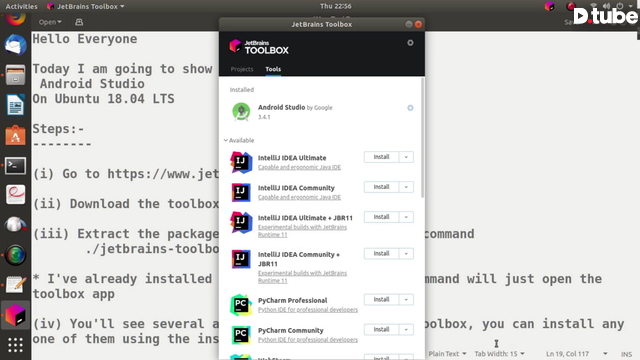The width and height of the screenshot is (640, 360).
Task: Open the system power icon menu
Action: (620, 6)
